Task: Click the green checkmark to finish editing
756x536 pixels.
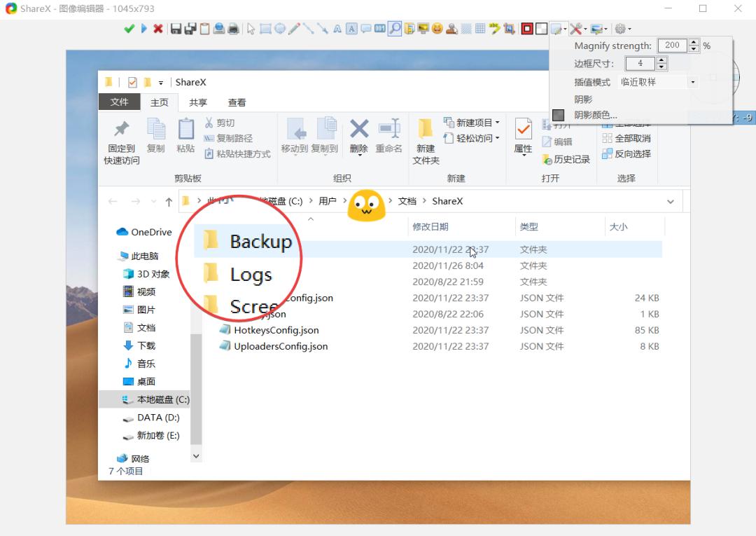Action: click(x=129, y=29)
